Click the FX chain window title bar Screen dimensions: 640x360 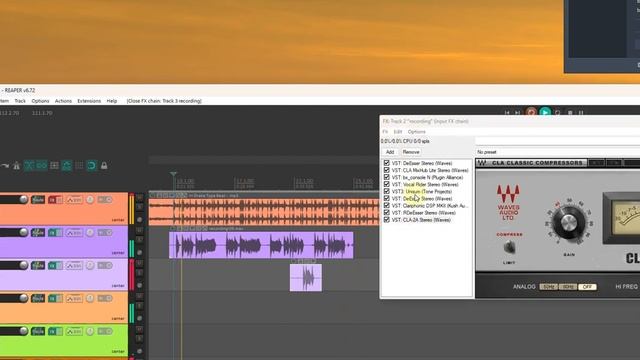point(510,121)
